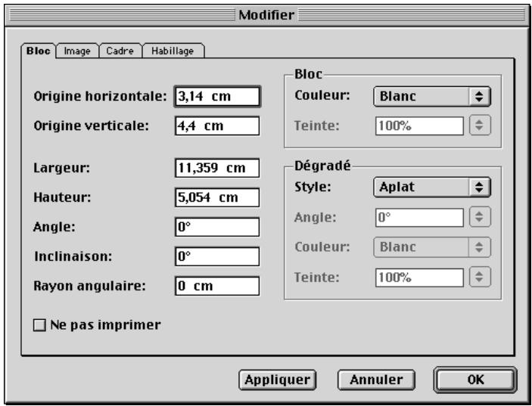Click the Hauteur input field
Viewport: 532px width, 406px height.
click(x=217, y=197)
